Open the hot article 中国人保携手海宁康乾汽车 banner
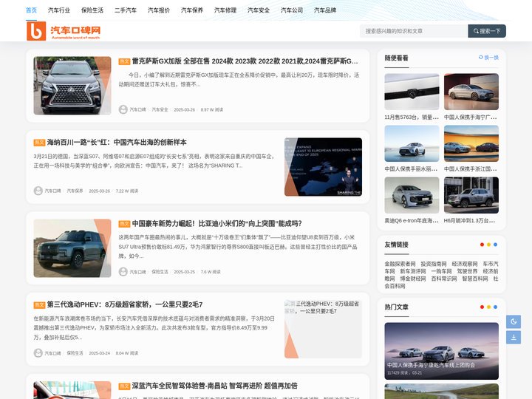The height and width of the screenshot is (399, 532). (x=441, y=351)
